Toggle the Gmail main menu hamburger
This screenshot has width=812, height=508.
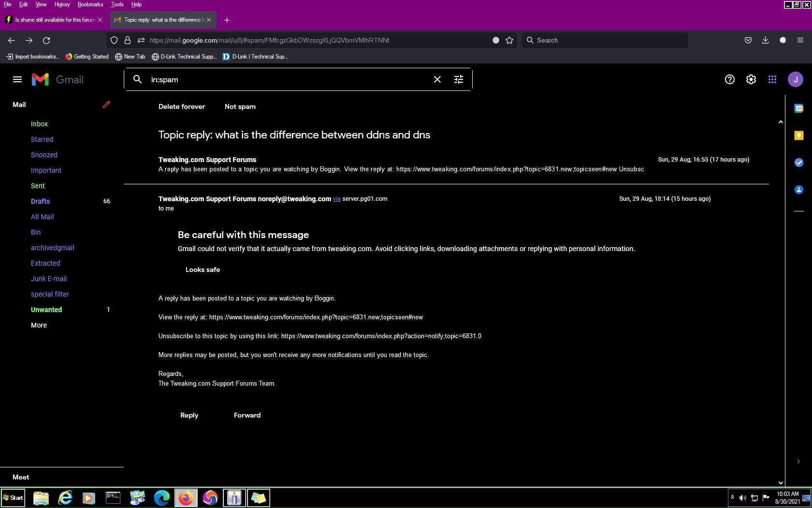click(17, 79)
